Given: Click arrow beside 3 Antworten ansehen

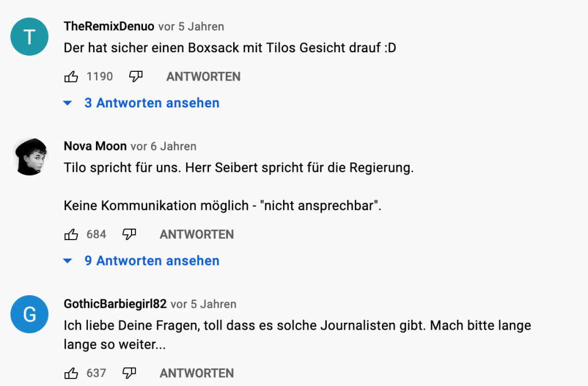Looking at the screenshot, I should point(68,103).
